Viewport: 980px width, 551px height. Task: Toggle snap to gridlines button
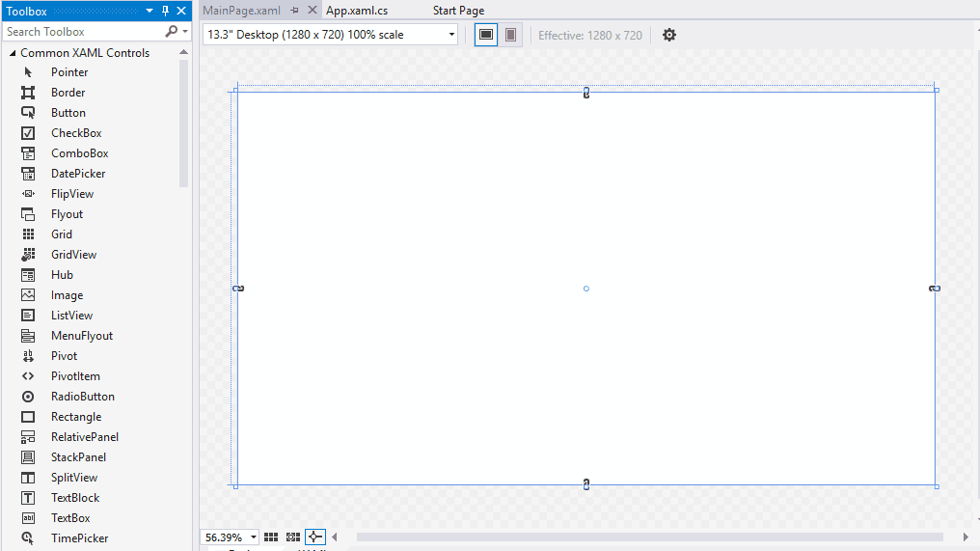point(293,537)
